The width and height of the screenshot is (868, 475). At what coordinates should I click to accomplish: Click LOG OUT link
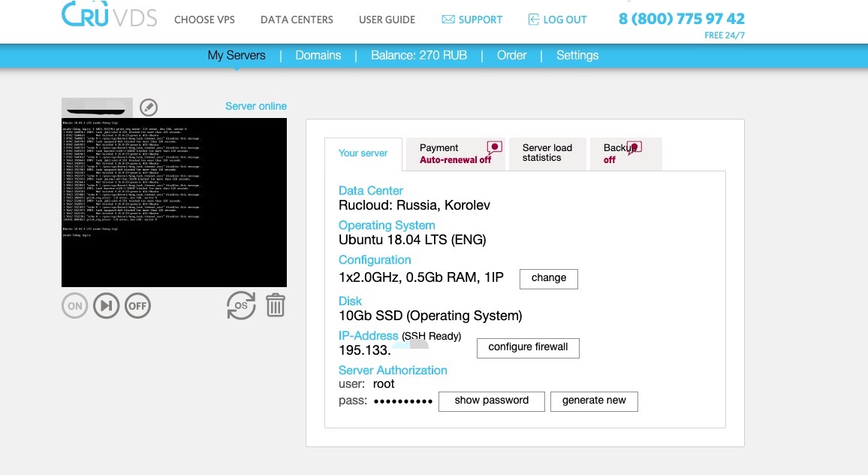click(x=565, y=20)
